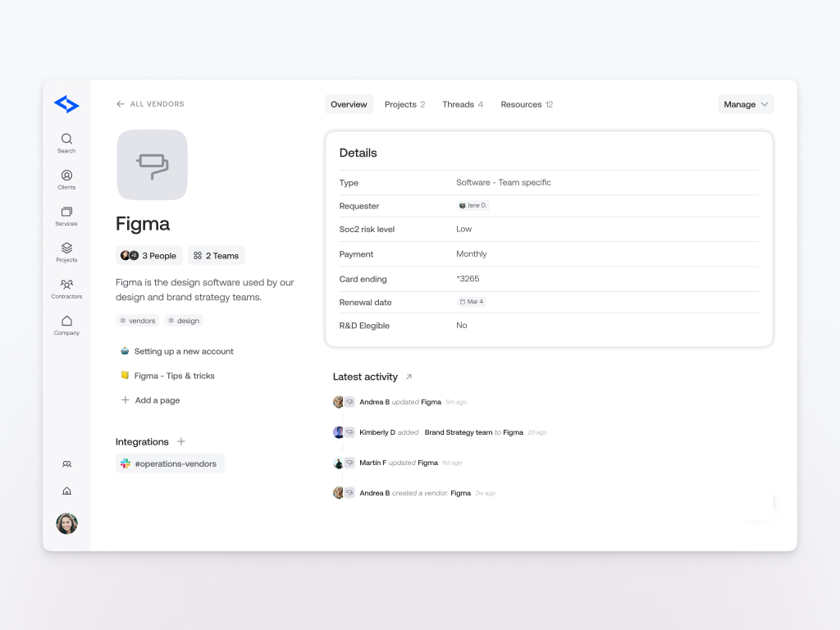Click the Mar 4 renewal date chip
This screenshot has height=630, width=840.
click(472, 302)
